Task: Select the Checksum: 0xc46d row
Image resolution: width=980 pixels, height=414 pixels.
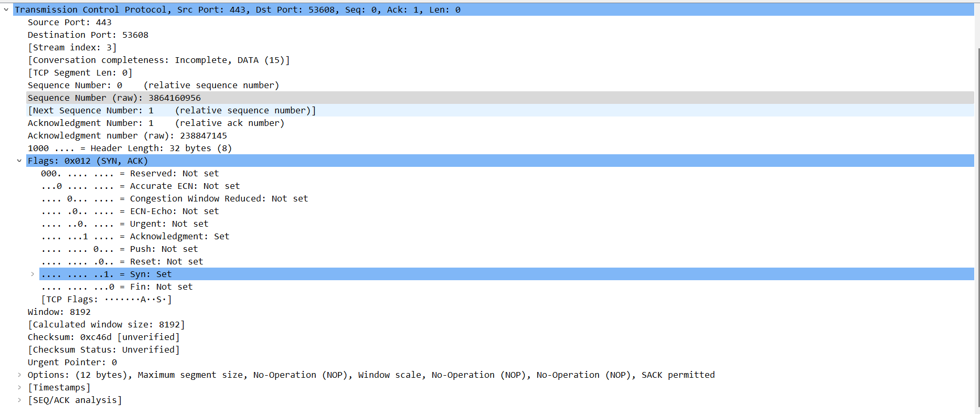Action: pyautogui.click(x=103, y=337)
